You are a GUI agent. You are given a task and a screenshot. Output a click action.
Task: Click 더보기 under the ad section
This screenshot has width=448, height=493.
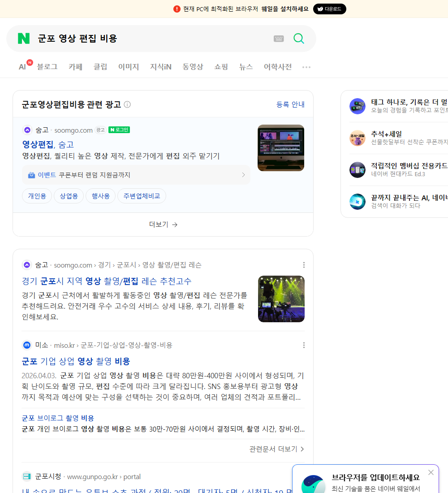163,225
